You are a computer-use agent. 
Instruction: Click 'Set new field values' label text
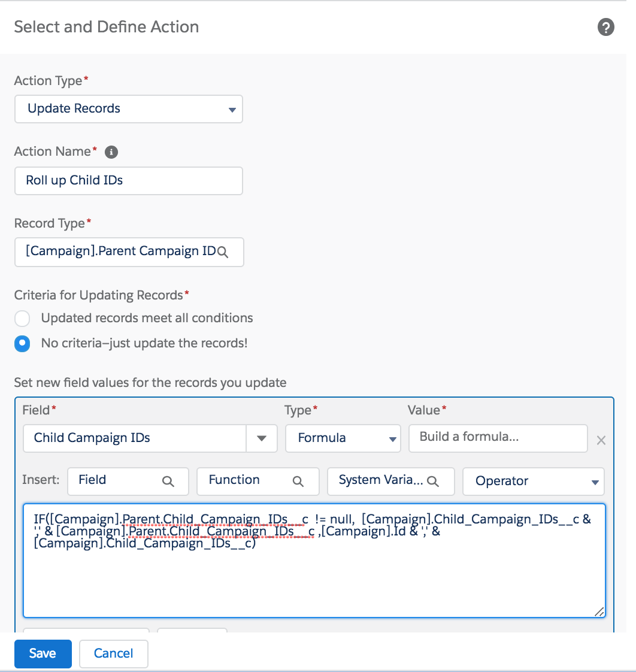[x=150, y=383]
